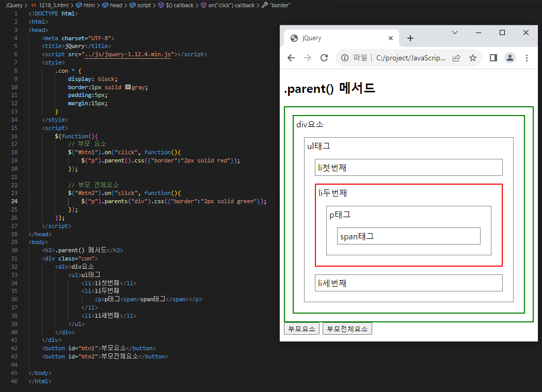This screenshot has width=542, height=392.
Task: Click the li두번째 text in the red box
Action: pyautogui.click(x=332, y=193)
